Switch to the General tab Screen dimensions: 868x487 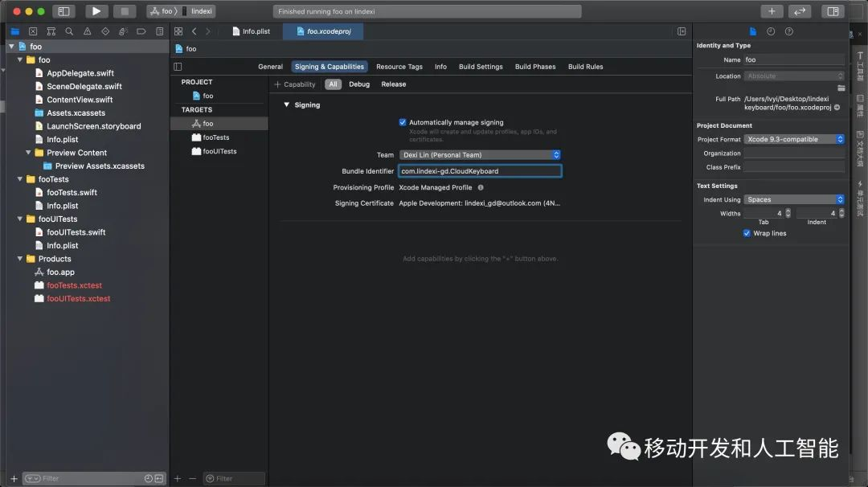270,67
